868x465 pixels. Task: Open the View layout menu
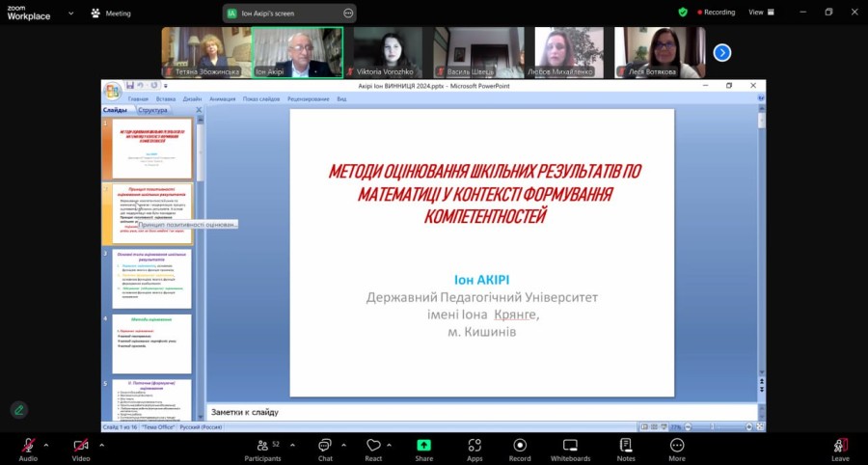point(762,13)
